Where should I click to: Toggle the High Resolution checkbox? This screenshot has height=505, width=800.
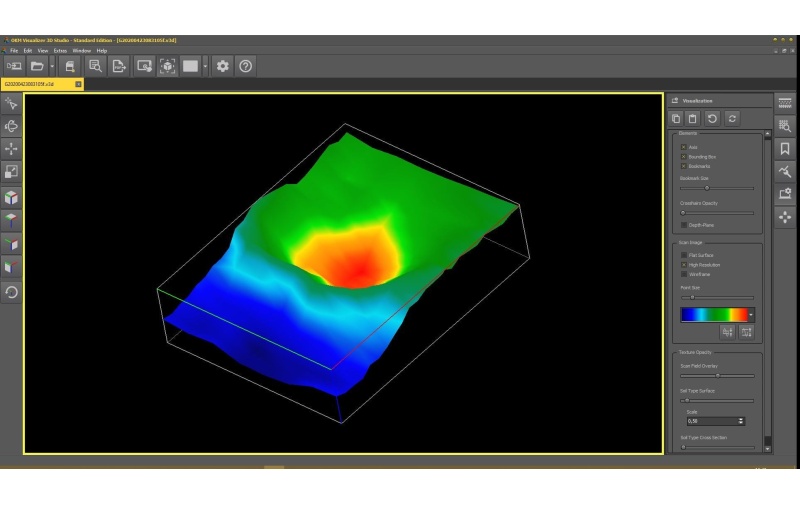684,265
